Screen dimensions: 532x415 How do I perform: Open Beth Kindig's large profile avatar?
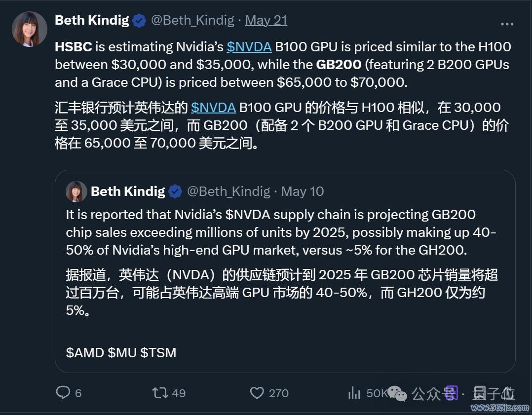(30, 29)
